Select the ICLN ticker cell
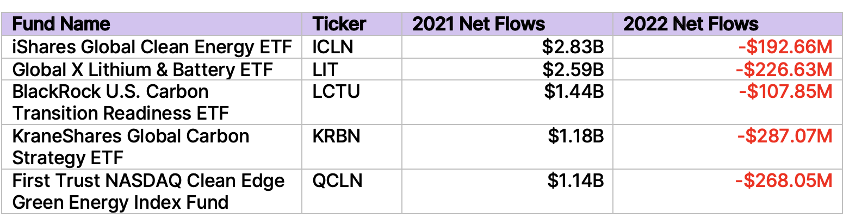 332,47
